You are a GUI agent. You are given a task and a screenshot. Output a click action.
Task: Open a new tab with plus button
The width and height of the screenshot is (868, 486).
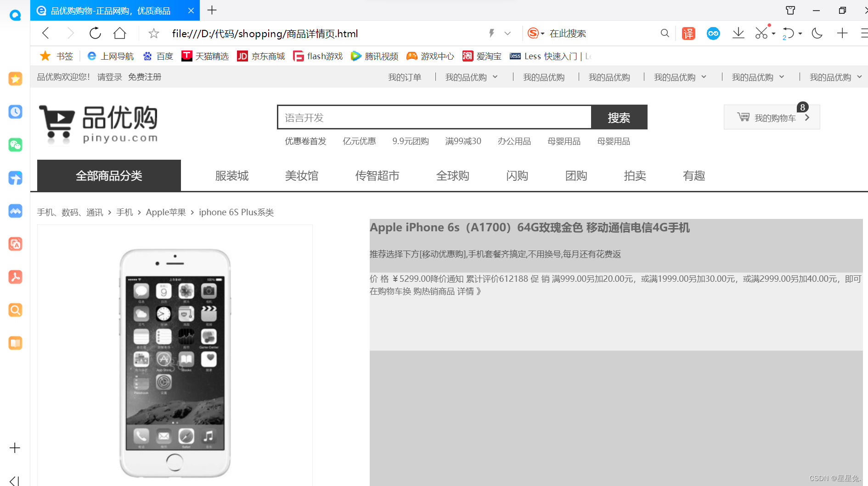212,10
